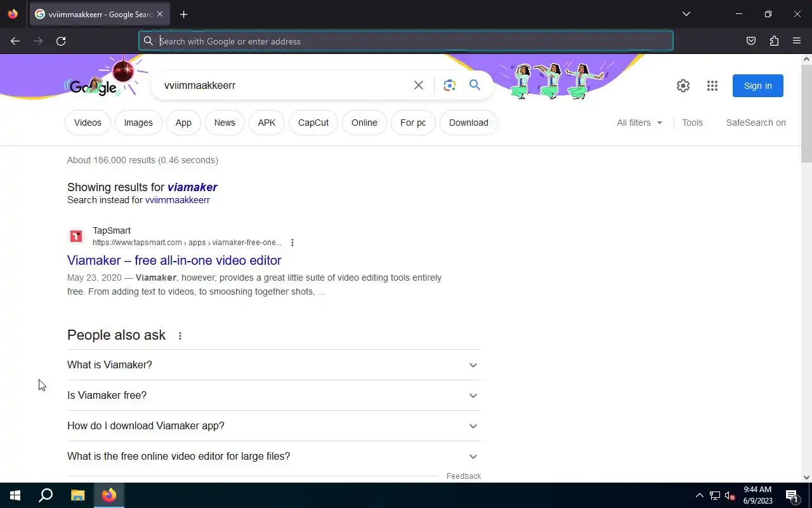Click the address bar search field
812x508 pixels.
(x=406, y=41)
